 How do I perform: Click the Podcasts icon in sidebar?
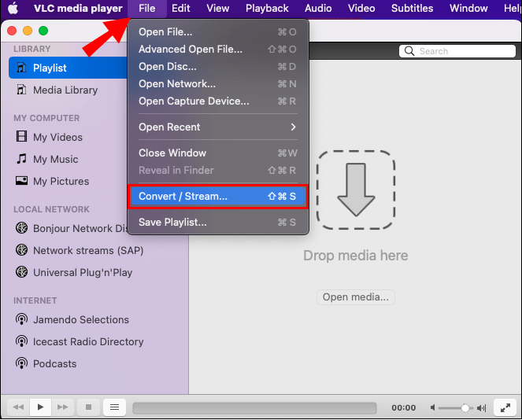tap(21, 363)
